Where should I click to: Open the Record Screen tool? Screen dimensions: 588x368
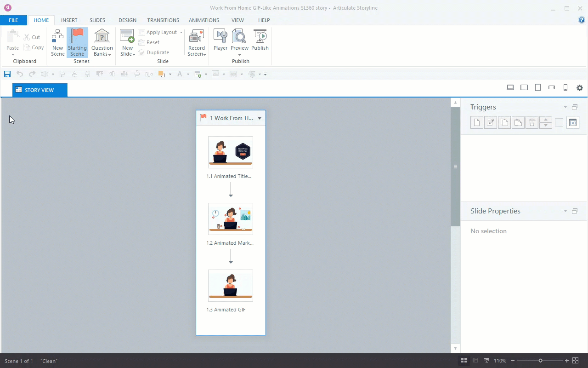(197, 43)
